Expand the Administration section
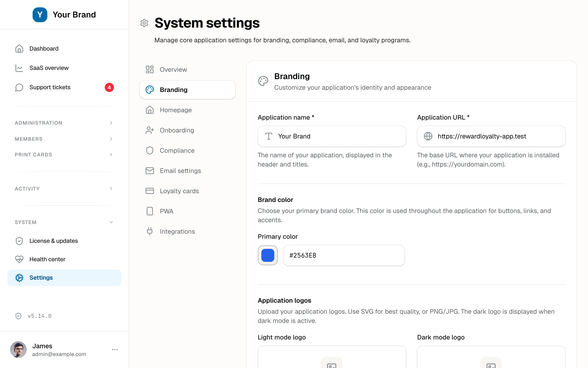The height and width of the screenshot is (368, 588). pos(64,123)
